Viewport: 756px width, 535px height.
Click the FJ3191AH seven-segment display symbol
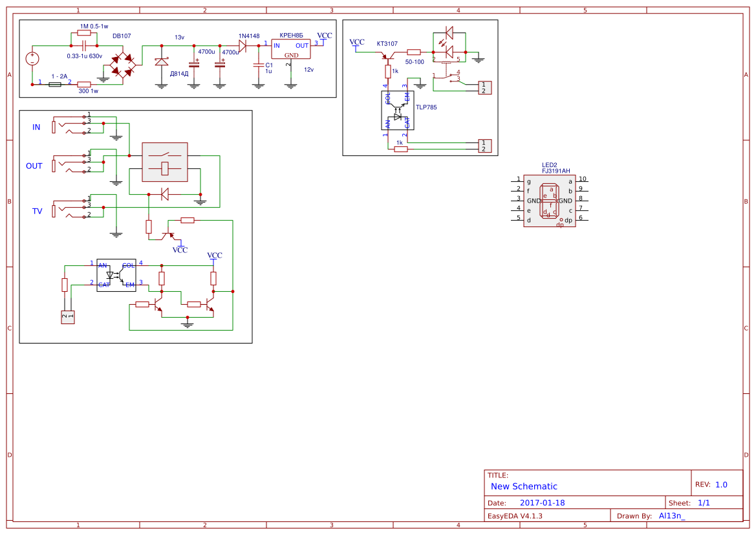550,201
